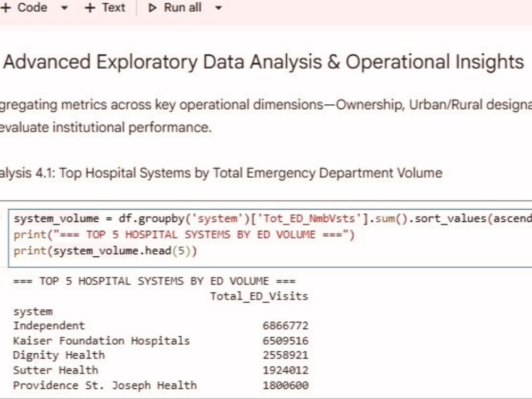Click the print TOP 5 HOSPITAL SYSTEMS code line
This screenshot has width=532, height=399.
pyautogui.click(x=184, y=235)
